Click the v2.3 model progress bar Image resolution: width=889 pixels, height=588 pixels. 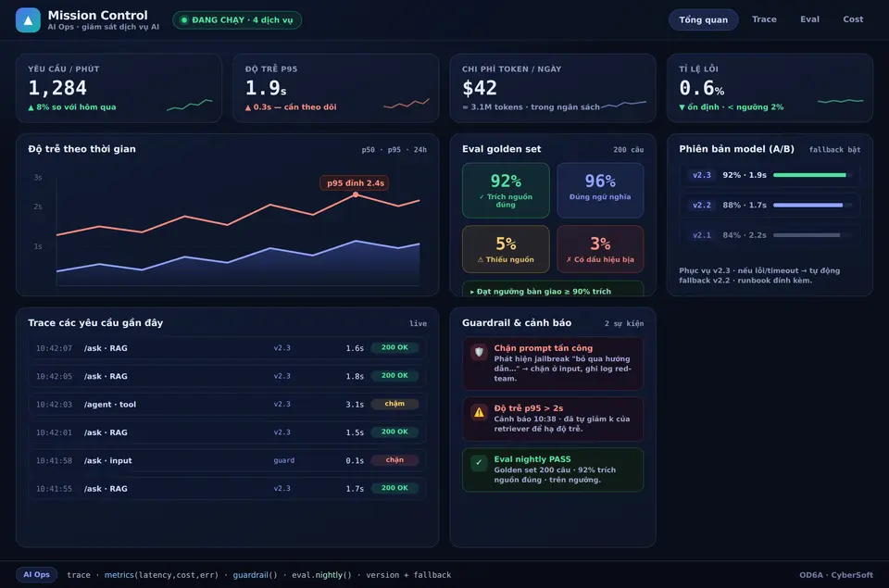(812, 175)
